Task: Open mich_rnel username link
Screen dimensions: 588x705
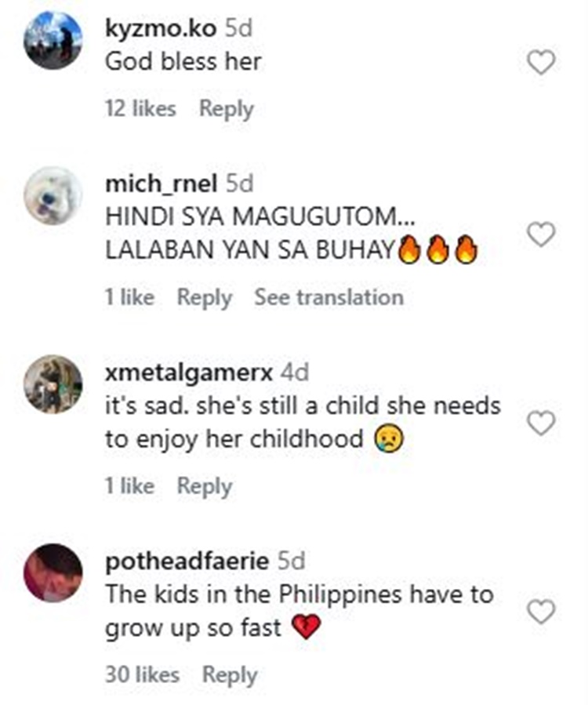Action: [x=161, y=184]
